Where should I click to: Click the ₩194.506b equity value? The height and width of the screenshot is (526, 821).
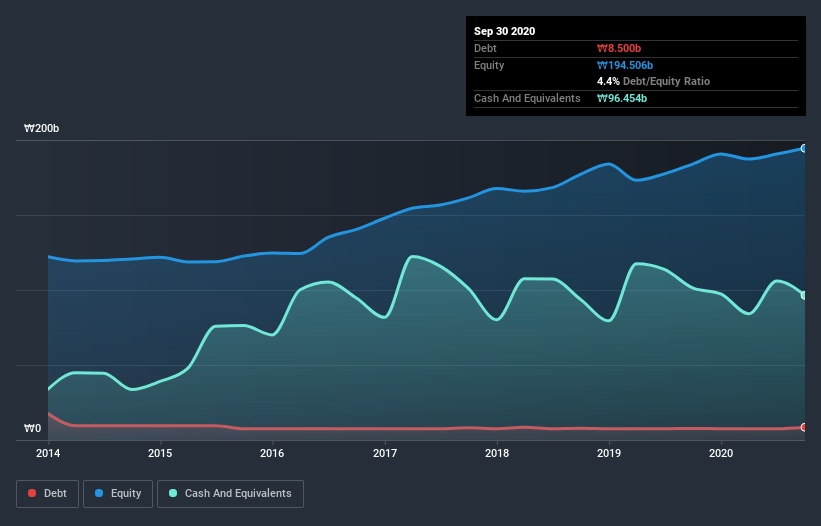coord(625,65)
